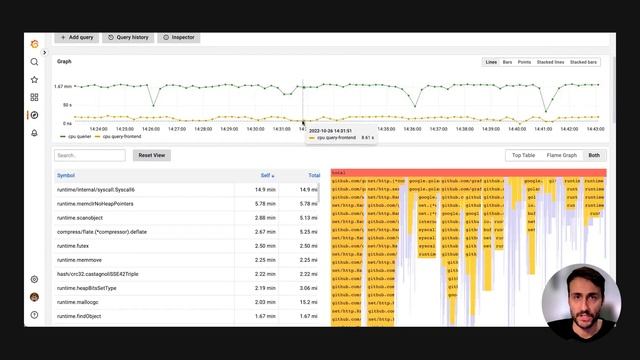Open the Dashboards grid icon
The width and height of the screenshot is (640, 360).
[x=34, y=97]
